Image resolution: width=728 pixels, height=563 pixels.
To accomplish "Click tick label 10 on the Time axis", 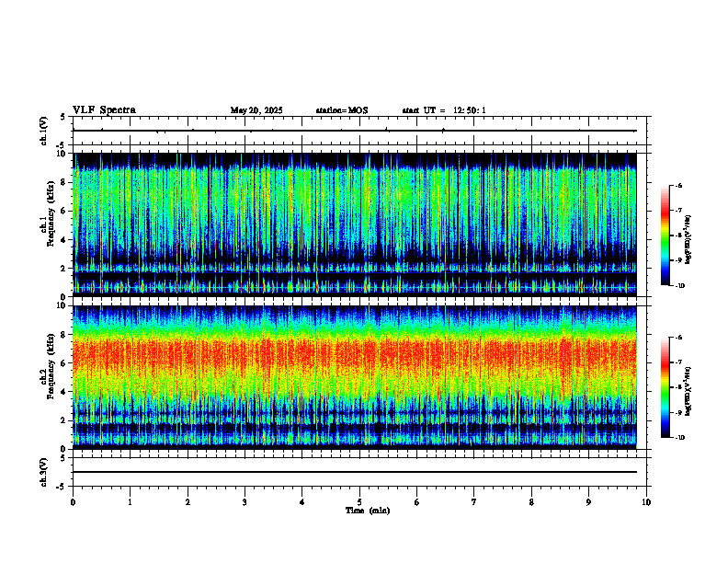I will coord(646,502).
